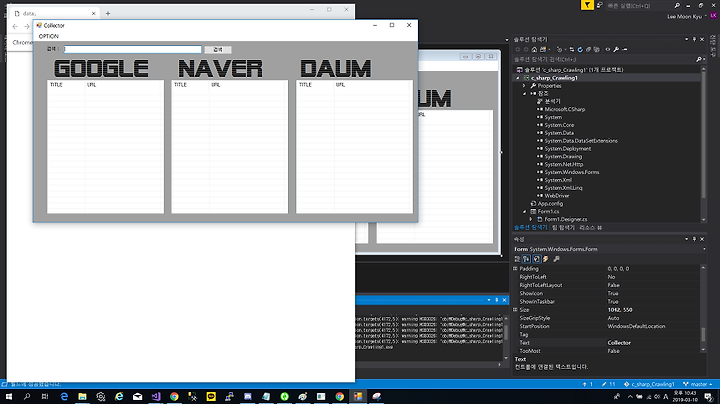Collapse the 참조 references node

tap(524, 94)
